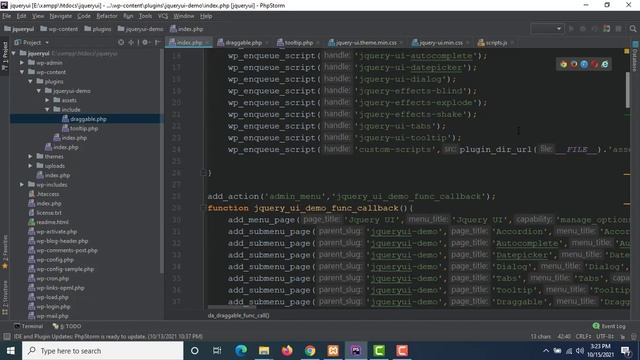Screen dimensions: 640x360
Task: Open the File menu
Action: (x=7, y=16)
